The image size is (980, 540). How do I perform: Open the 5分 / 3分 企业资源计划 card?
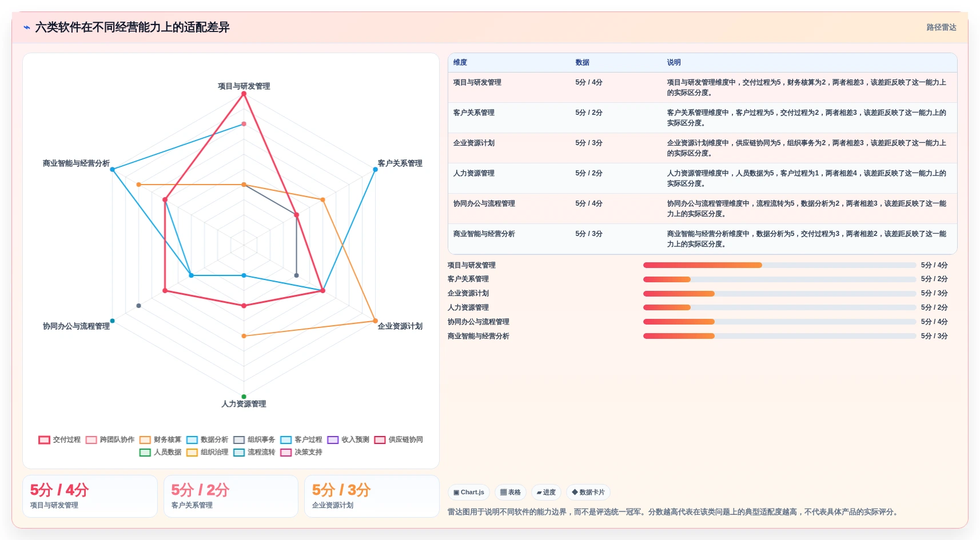[372, 496]
